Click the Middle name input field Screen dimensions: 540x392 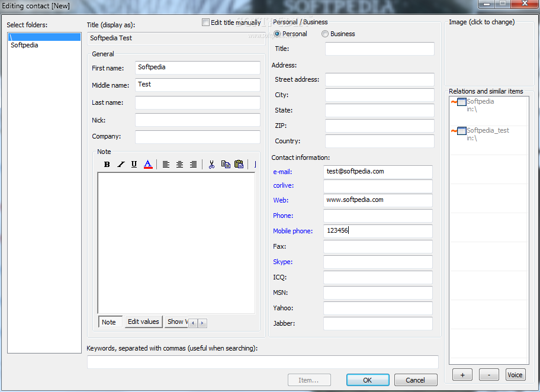tap(197, 85)
